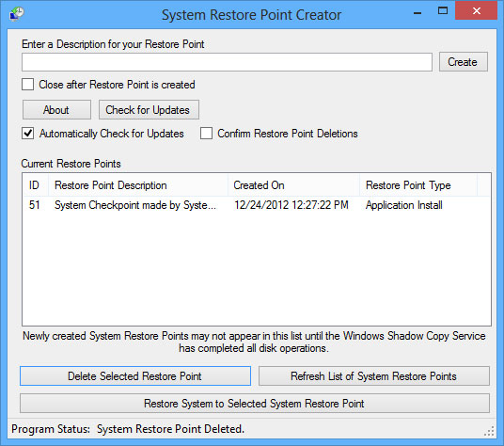Click Check for Updates button
This screenshot has height=446, width=504.
point(149,110)
